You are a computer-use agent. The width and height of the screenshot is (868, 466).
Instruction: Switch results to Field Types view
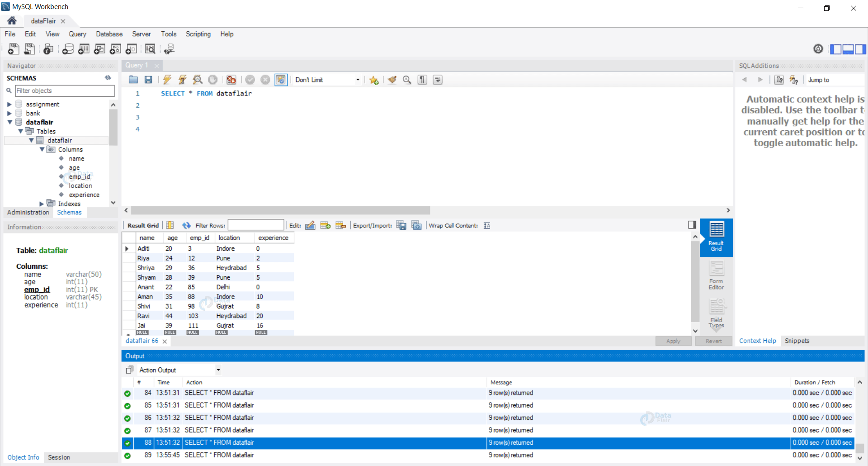[x=716, y=314]
